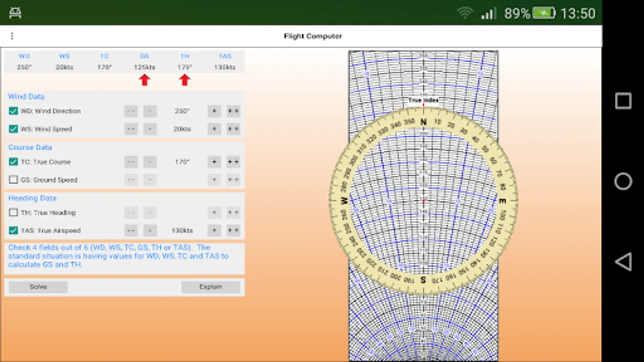
Task: Click the Heading Data section heading
Action: 32,198
